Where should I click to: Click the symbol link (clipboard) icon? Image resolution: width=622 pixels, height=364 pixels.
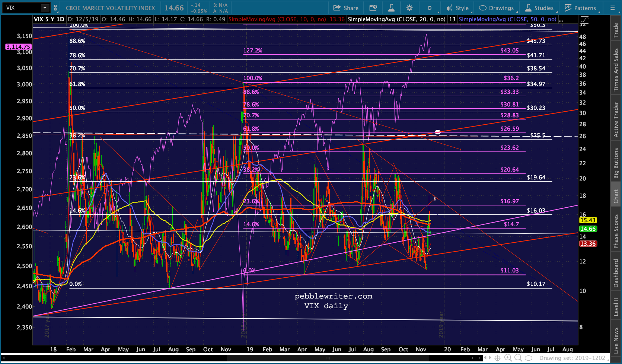(x=55, y=8)
